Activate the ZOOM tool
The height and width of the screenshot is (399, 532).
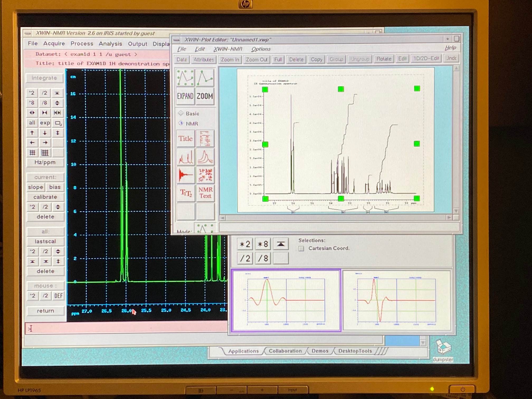tap(205, 96)
